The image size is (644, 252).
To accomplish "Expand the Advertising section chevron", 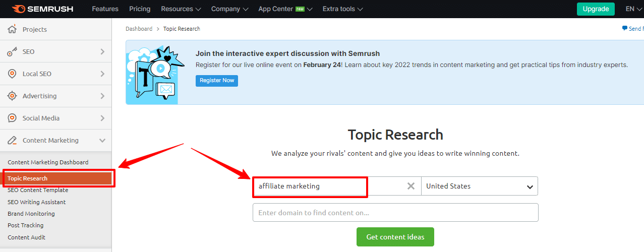I will [102, 96].
